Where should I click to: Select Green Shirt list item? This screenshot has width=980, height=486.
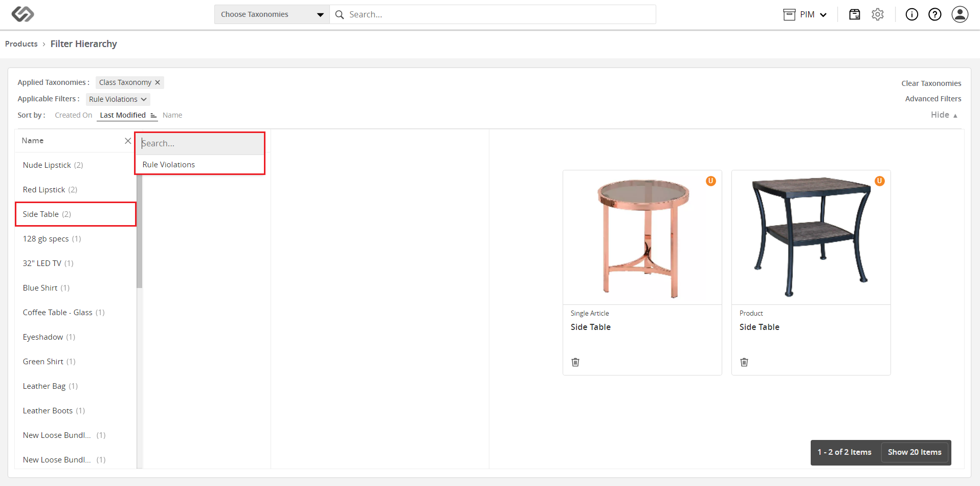point(76,362)
